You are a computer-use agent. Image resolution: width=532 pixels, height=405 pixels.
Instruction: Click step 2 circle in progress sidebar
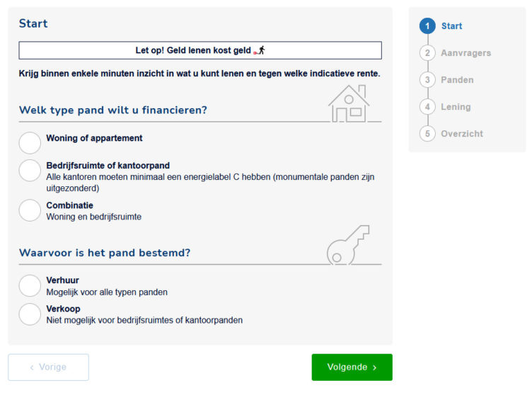tap(427, 53)
